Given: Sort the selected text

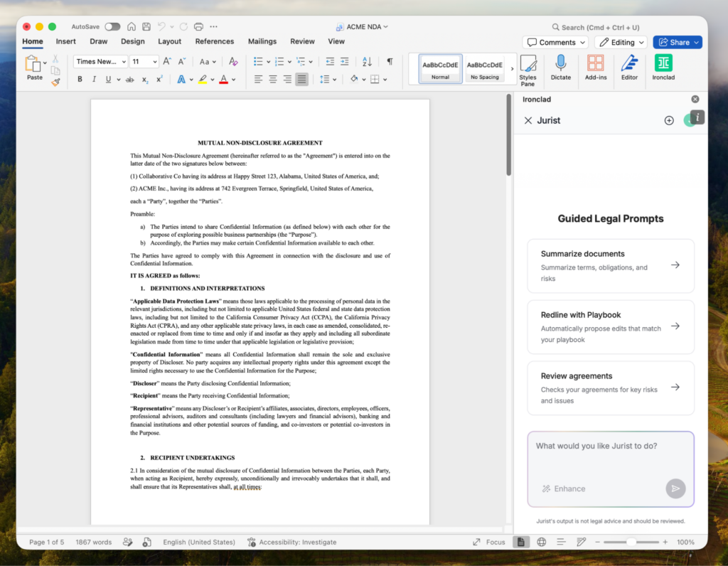Looking at the screenshot, I should (x=368, y=61).
